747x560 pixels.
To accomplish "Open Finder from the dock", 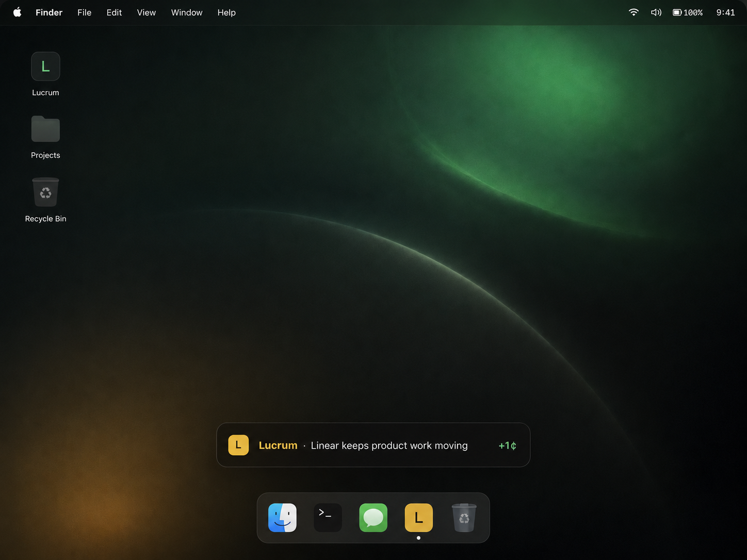I will [x=283, y=518].
